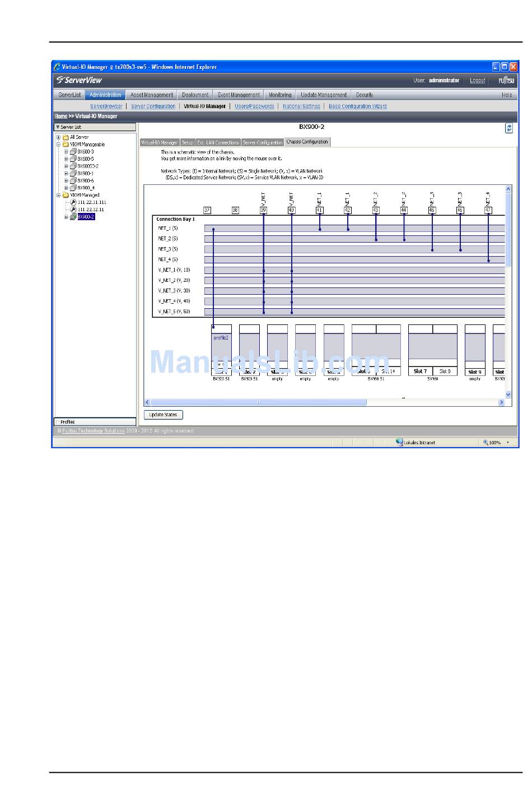Expand the BX900-2 tree node
532x785 pixels.
[66, 217]
